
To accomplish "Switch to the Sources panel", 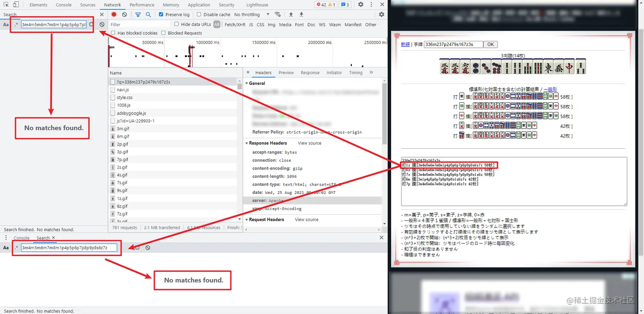I will click(x=88, y=5).
